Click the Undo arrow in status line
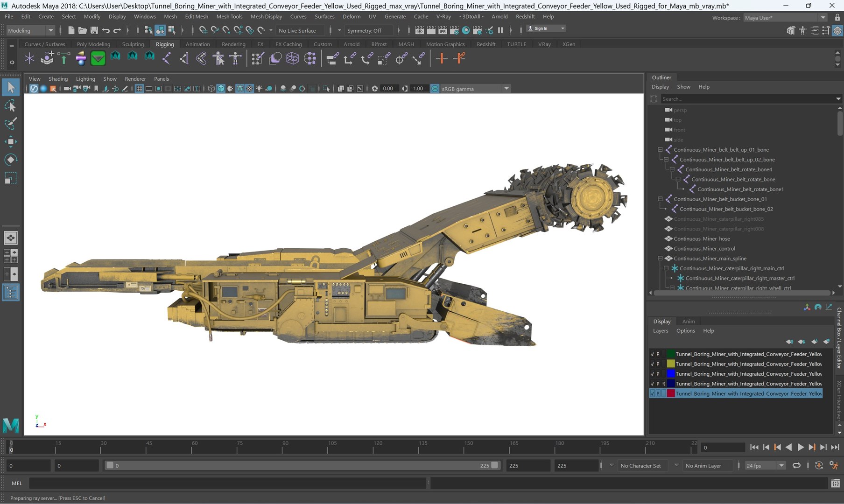The width and height of the screenshot is (844, 504). 106,30
